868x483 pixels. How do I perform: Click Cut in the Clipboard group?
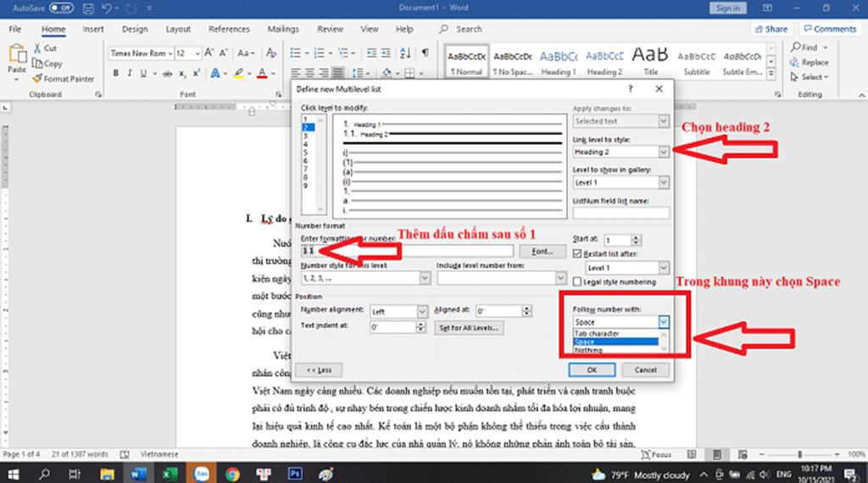[x=46, y=48]
